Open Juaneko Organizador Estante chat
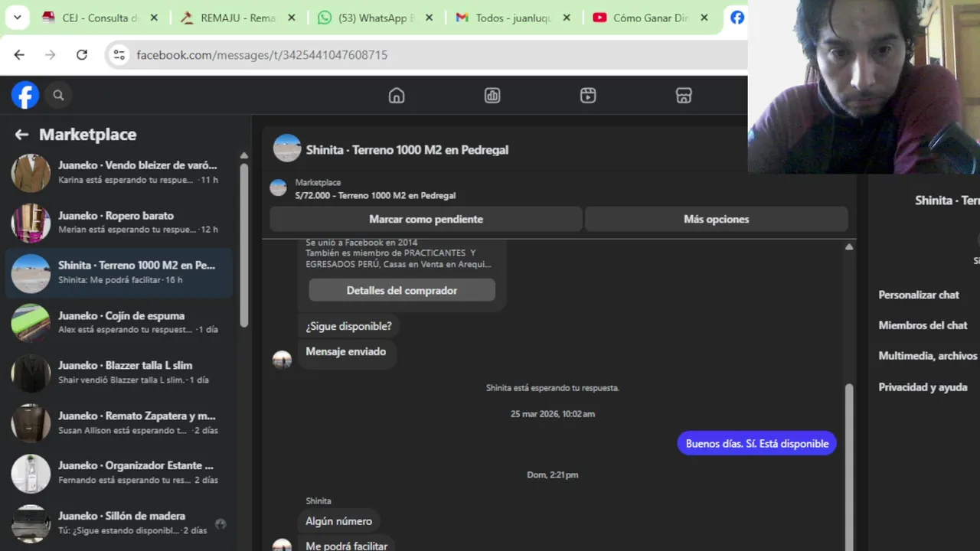This screenshot has height=551, width=980. pos(119,473)
